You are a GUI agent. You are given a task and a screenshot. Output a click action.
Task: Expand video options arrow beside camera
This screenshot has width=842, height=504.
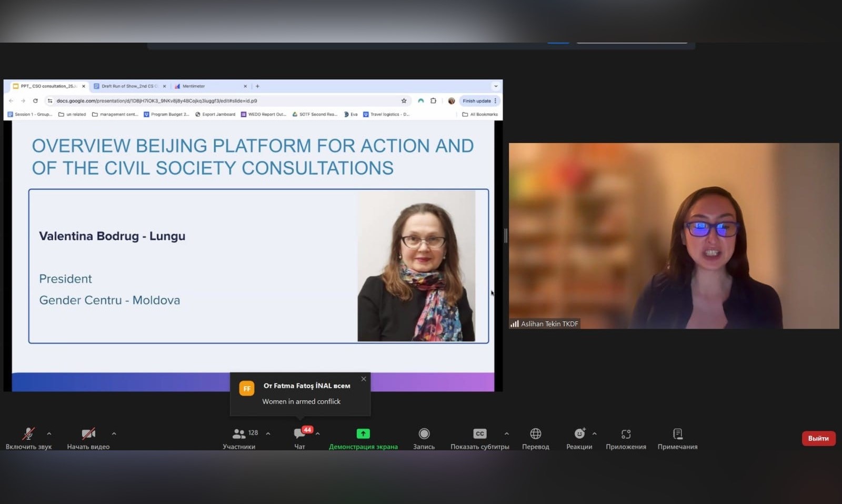(x=114, y=434)
